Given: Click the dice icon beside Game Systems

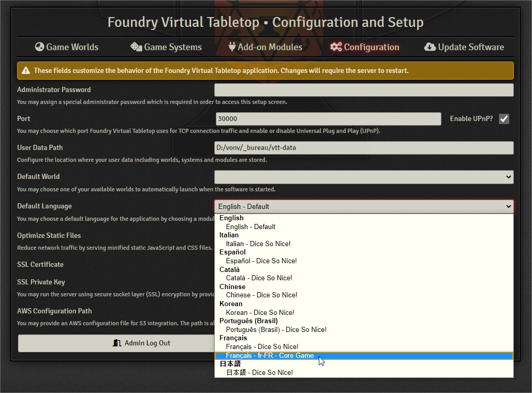Looking at the screenshot, I should 136,47.
